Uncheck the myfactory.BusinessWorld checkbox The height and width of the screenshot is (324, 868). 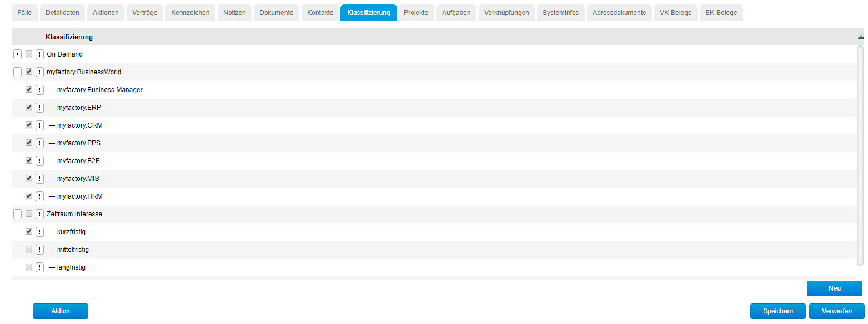[29, 72]
